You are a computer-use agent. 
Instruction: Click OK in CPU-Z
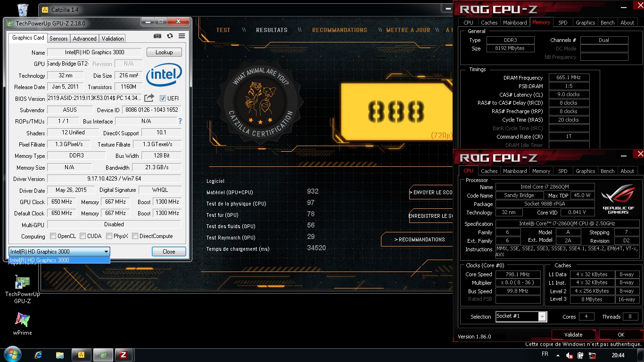pyautogui.click(x=621, y=335)
